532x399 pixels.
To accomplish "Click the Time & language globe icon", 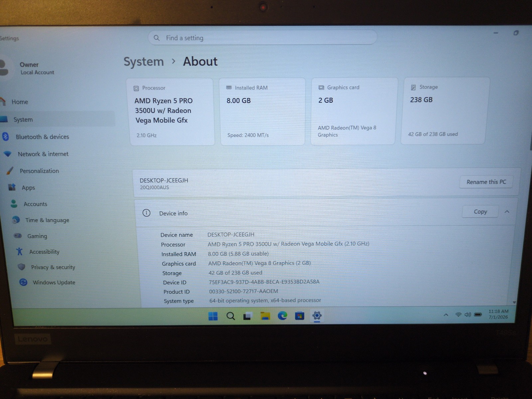I will [16, 220].
